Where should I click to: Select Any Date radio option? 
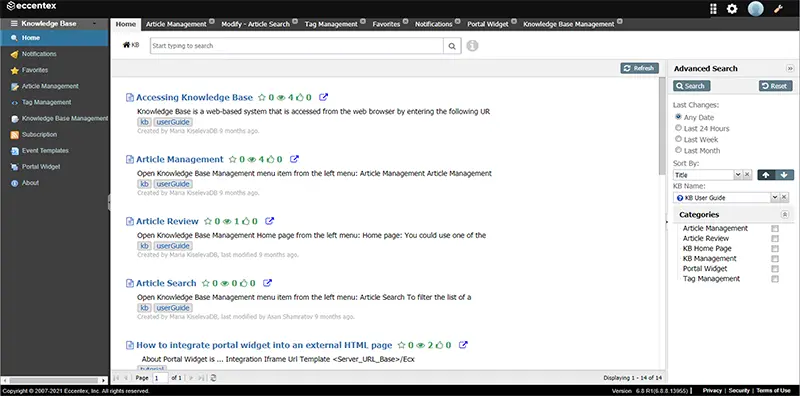coord(678,117)
